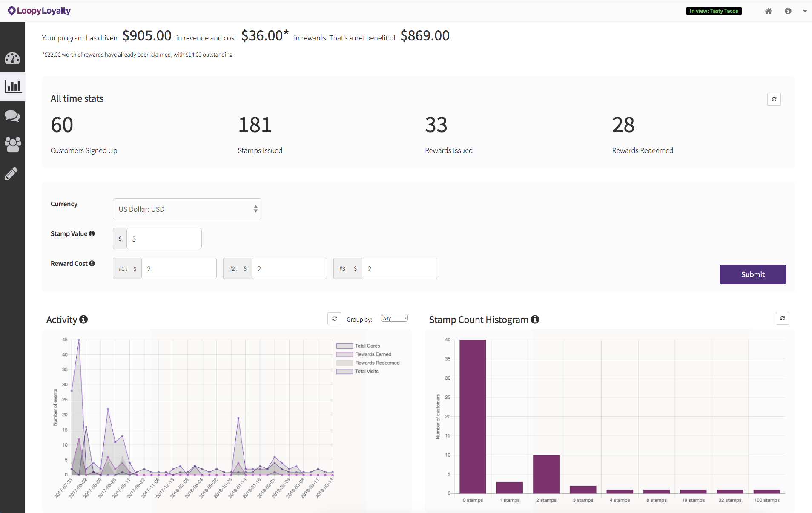Click the Stamp Value info tooltip
This screenshot has height=513, width=812.
point(92,233)
